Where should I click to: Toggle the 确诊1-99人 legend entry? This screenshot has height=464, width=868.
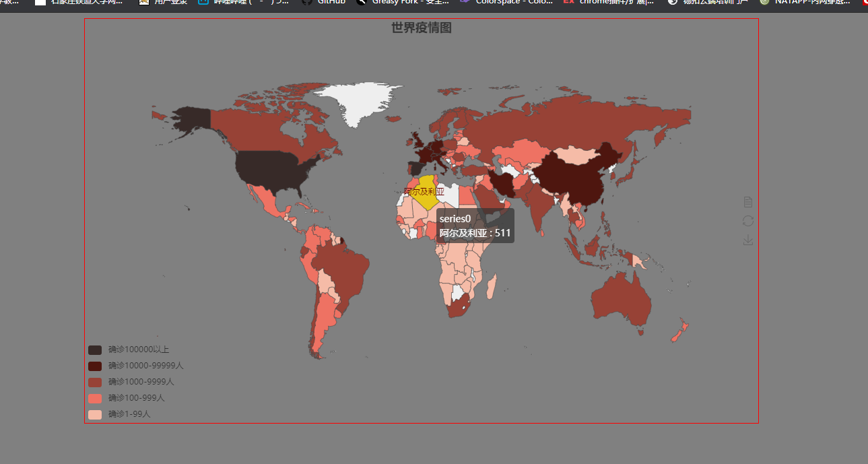point(120,414)
